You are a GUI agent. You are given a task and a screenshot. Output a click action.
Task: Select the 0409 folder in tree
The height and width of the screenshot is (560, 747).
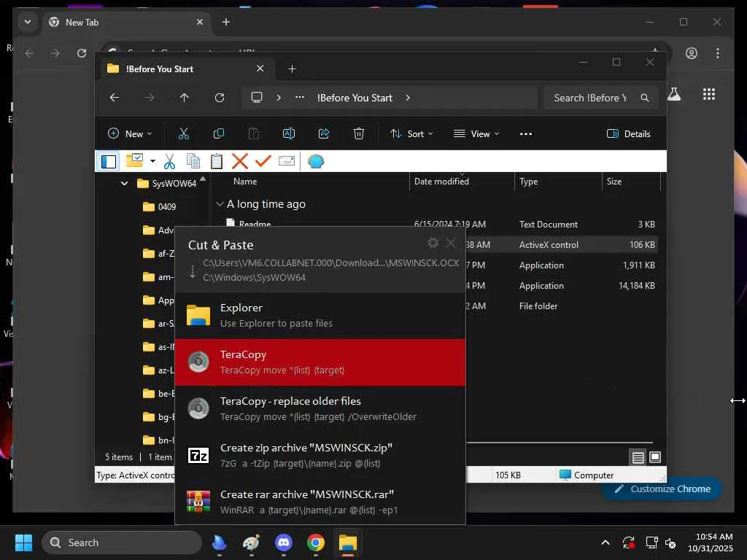pos(167,206)
